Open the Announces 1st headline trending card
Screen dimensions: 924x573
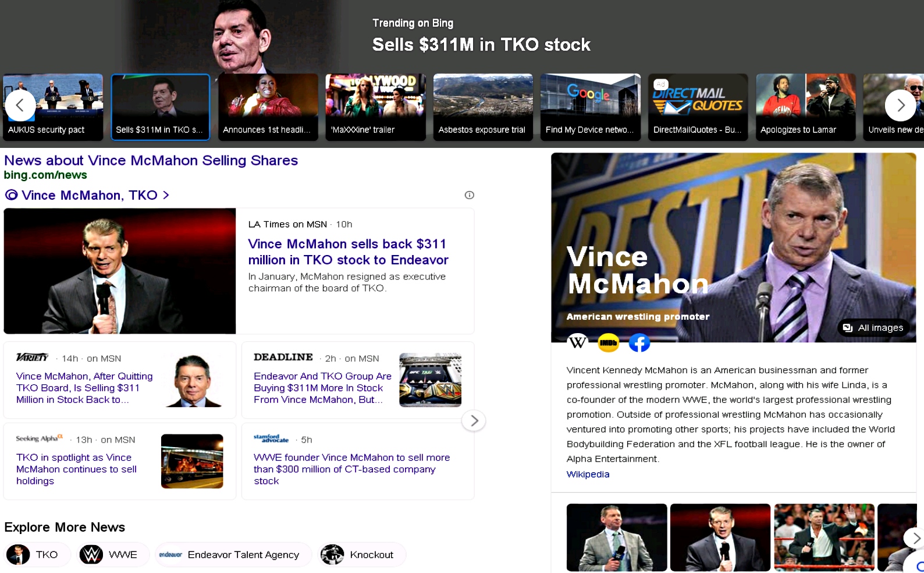click(268, 107)
